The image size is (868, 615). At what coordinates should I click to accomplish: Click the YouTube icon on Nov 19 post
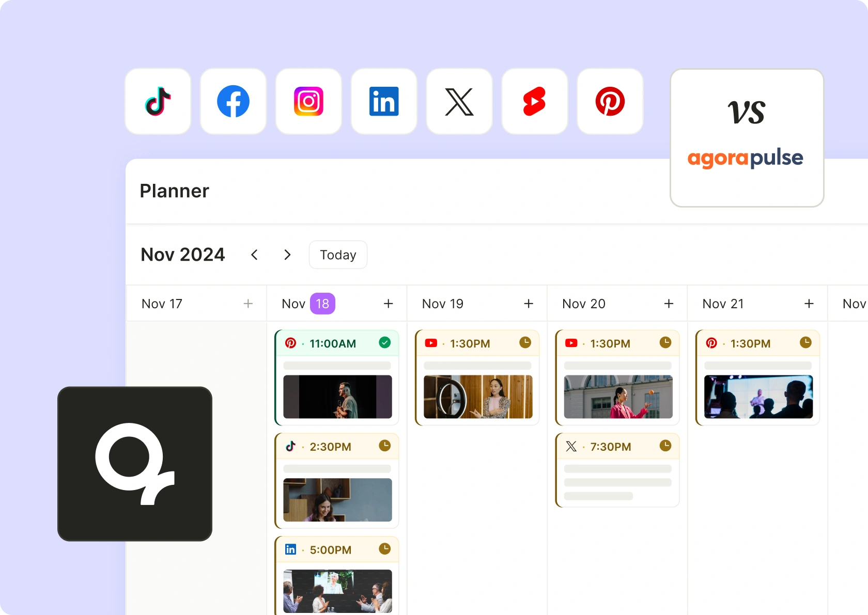click(x=431, y=343)
